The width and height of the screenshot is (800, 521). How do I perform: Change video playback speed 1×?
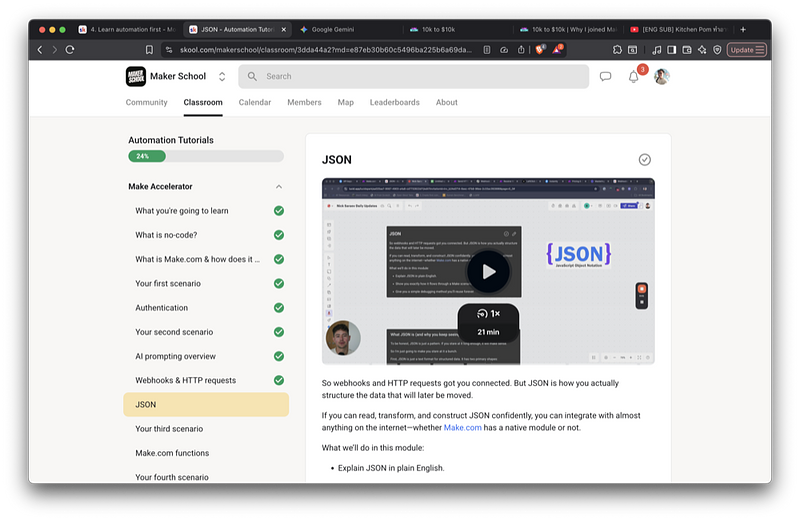tap(488, 313)
